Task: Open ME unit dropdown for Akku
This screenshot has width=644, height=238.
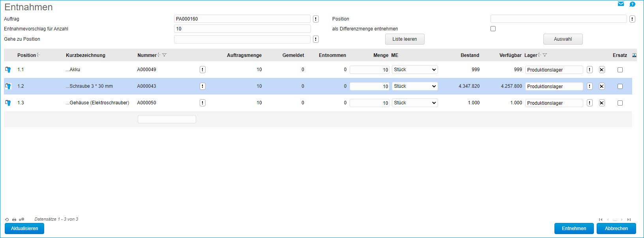Action: pyautogui.click(x=415, y=70)
